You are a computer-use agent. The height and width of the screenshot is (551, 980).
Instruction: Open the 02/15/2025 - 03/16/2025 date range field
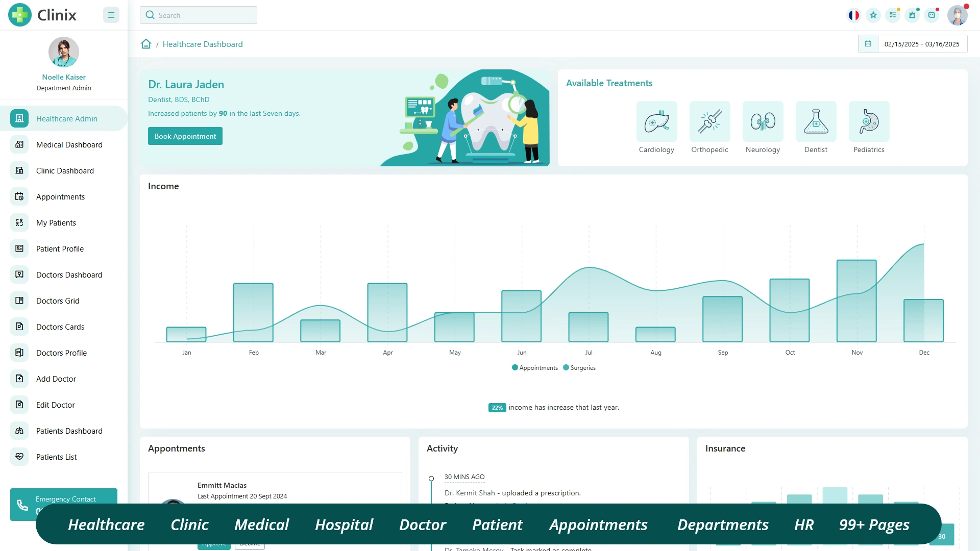tap(922, 44)
